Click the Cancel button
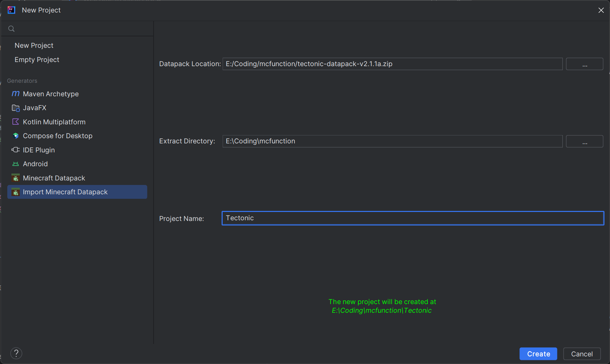610x364 pixels. [582, 354]
